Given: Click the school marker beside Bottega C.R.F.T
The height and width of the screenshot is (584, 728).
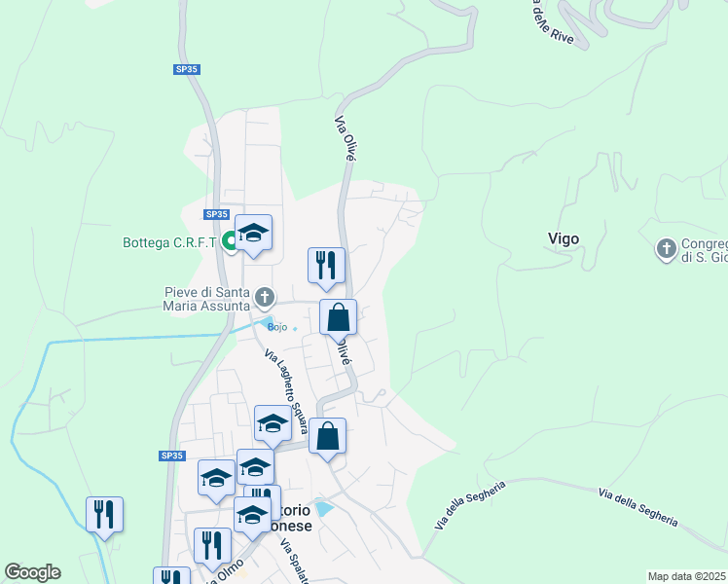Looking at the screenshot, I should pos(253,233).
